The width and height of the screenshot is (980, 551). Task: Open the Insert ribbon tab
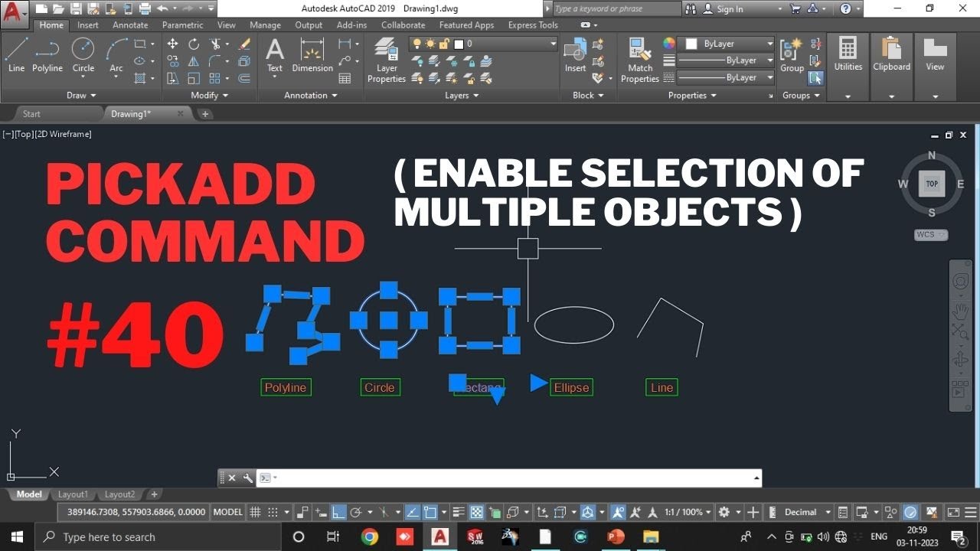pyautogui.click(x=88, y=24)
